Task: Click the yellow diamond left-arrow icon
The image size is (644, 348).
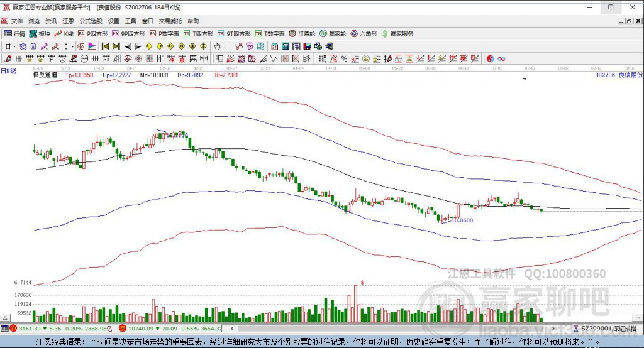Action: click(148, 46)
